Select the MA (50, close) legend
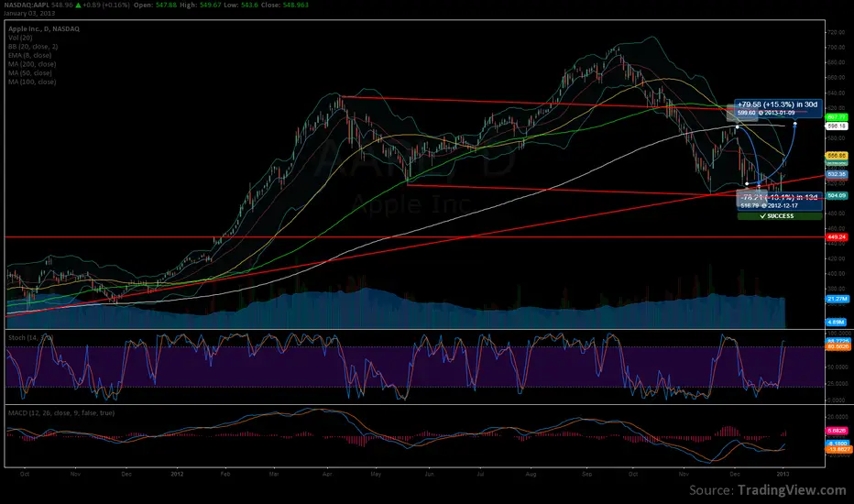This screenshot has width=854, height=504. pyautogui.click(x=30, y=72)
